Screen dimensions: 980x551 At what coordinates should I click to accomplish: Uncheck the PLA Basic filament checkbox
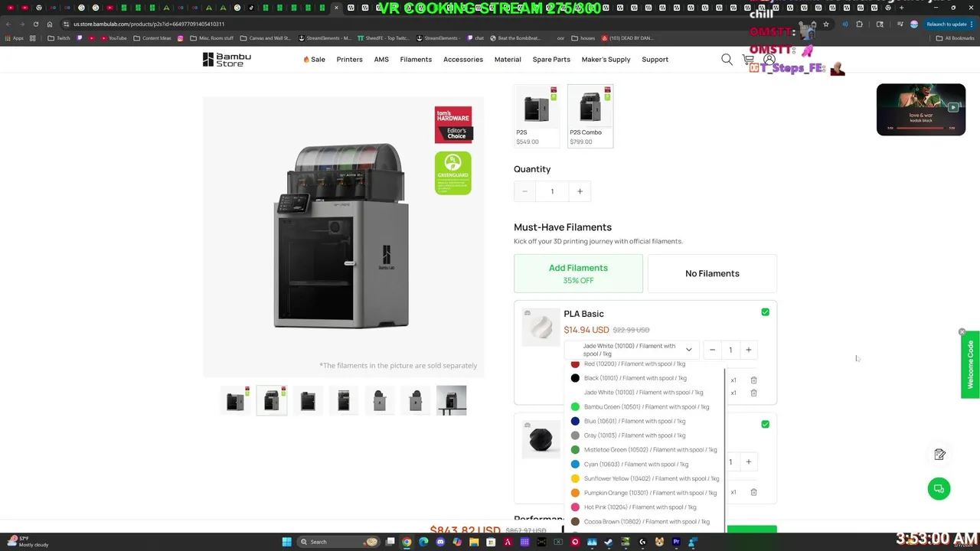(x=765, y=312)
